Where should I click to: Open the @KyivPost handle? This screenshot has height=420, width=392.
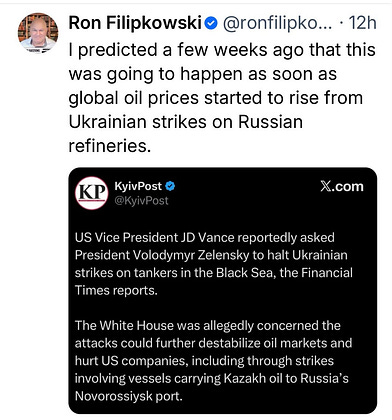tap(141, 200)
